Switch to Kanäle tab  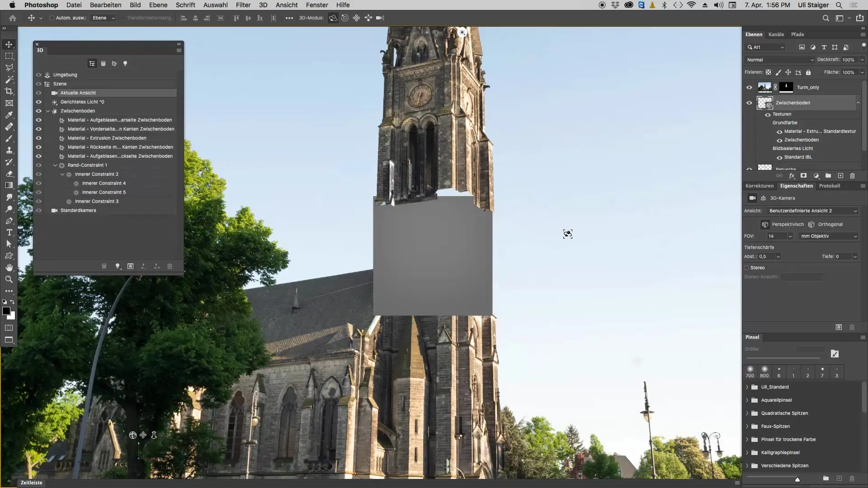776,34
